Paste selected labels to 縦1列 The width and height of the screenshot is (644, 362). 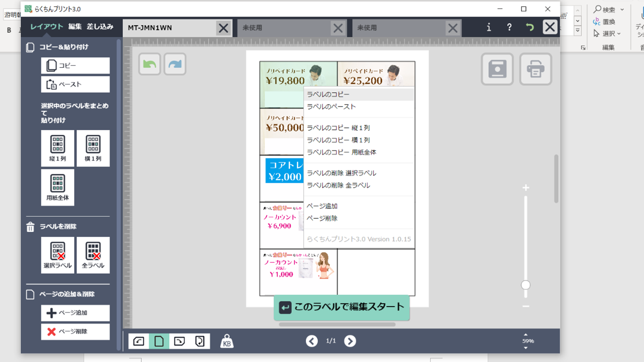coord(58,148)
